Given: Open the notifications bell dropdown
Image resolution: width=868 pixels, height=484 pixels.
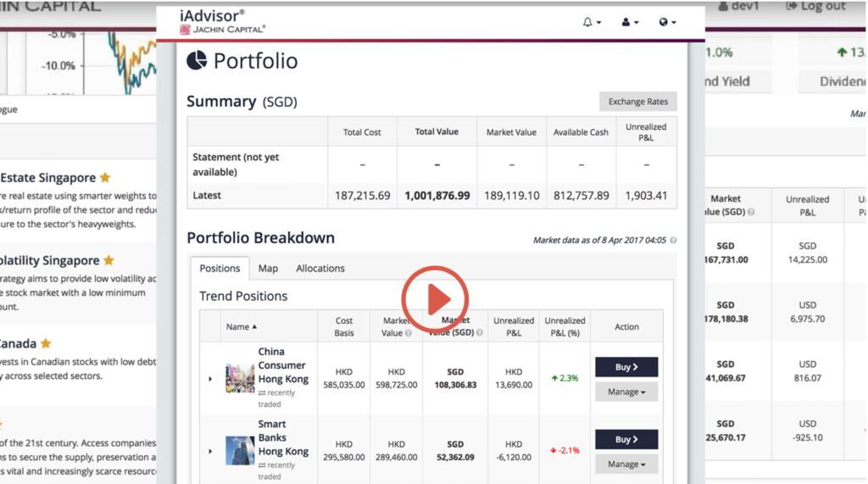Looking at the screenshot, I should 591,22.
